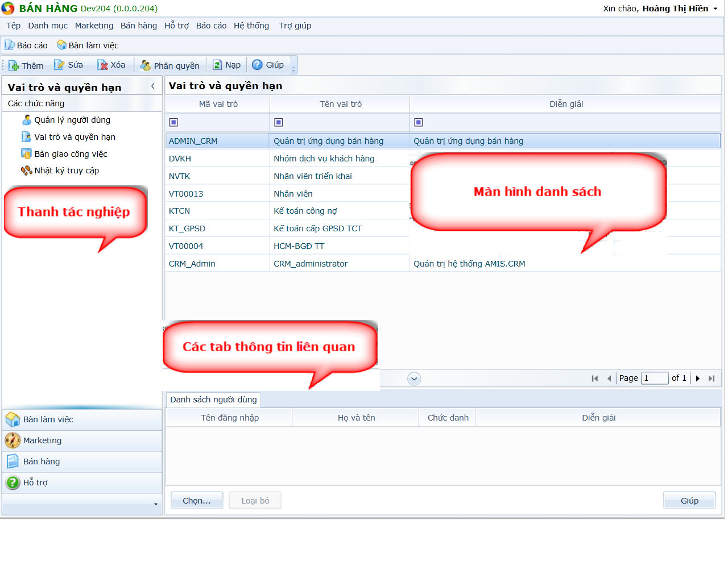Click the Xóa (Delete) toolbar icon
This screenshot has width=728, height=582.
(103, 65)
